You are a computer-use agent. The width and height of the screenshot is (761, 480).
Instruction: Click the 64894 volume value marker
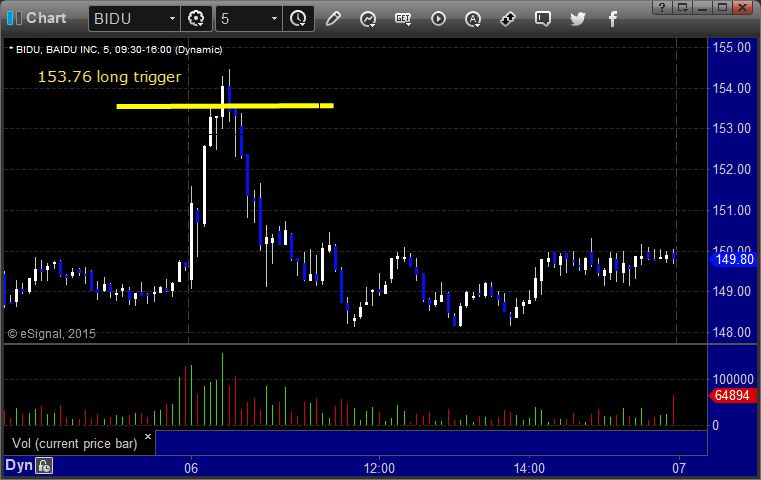(x=732, y=395)
